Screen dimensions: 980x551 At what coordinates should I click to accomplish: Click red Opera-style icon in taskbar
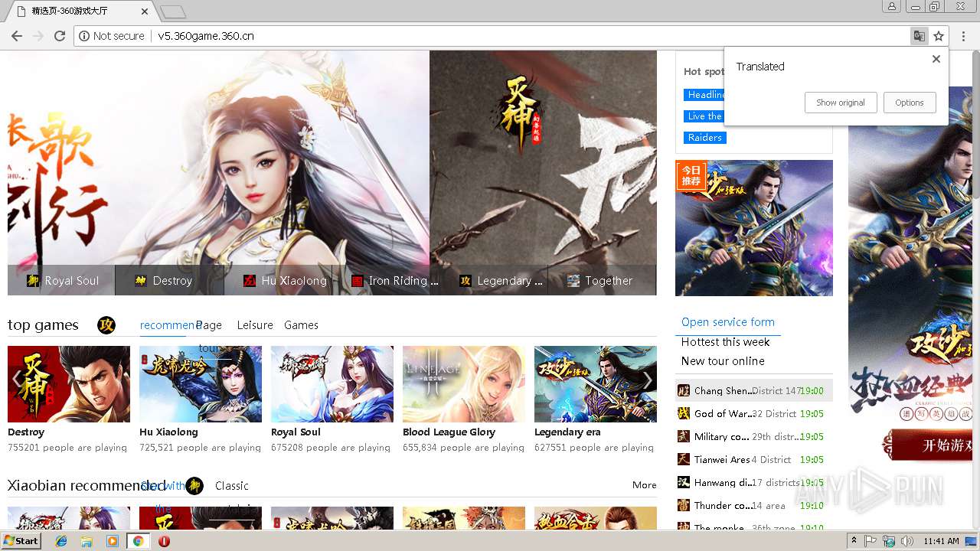tap(164, 541)
